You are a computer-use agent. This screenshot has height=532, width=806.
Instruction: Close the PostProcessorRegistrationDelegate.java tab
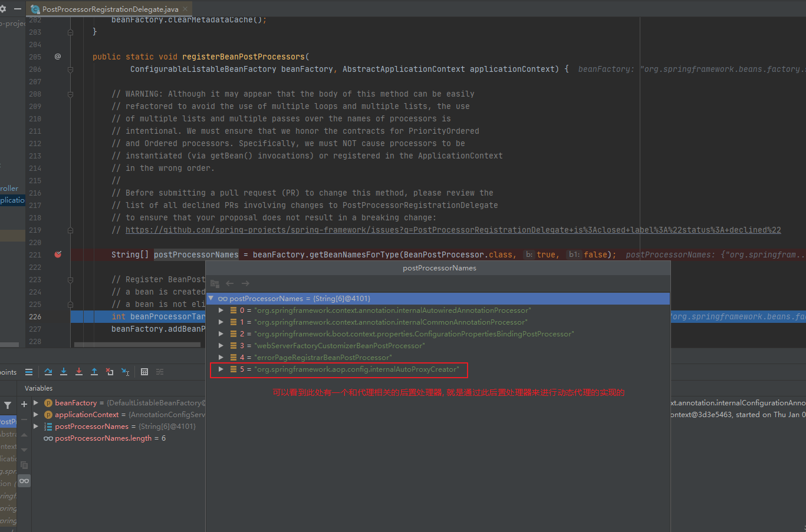pos(186,9)
